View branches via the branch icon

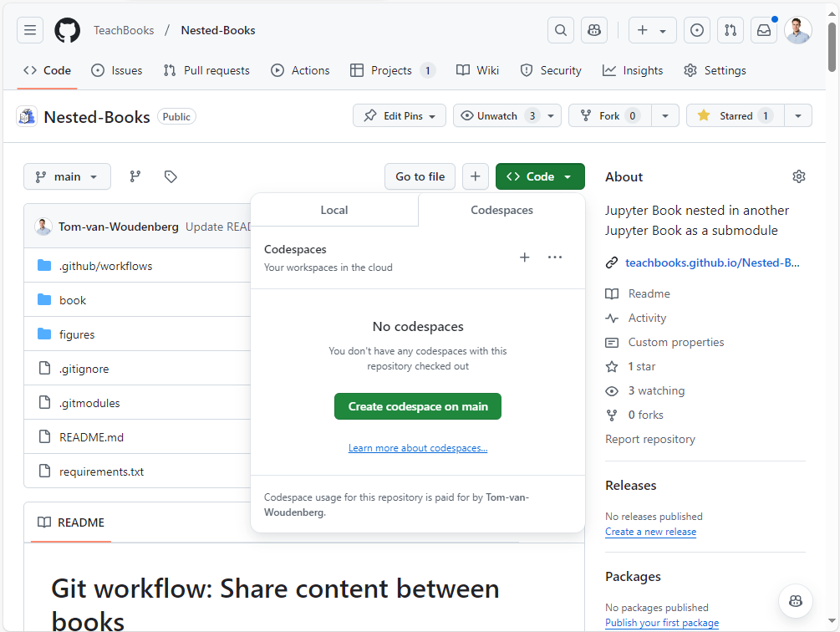(x=135, y=176)
